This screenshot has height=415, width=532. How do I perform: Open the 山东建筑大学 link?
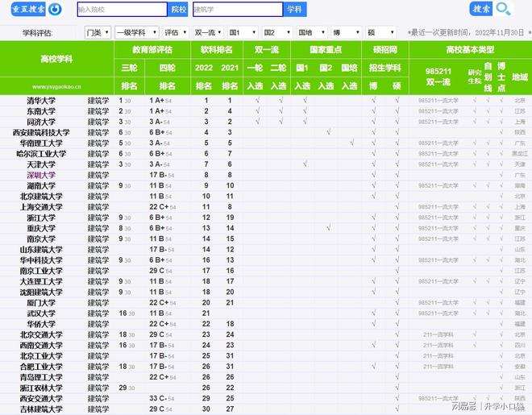41,250
